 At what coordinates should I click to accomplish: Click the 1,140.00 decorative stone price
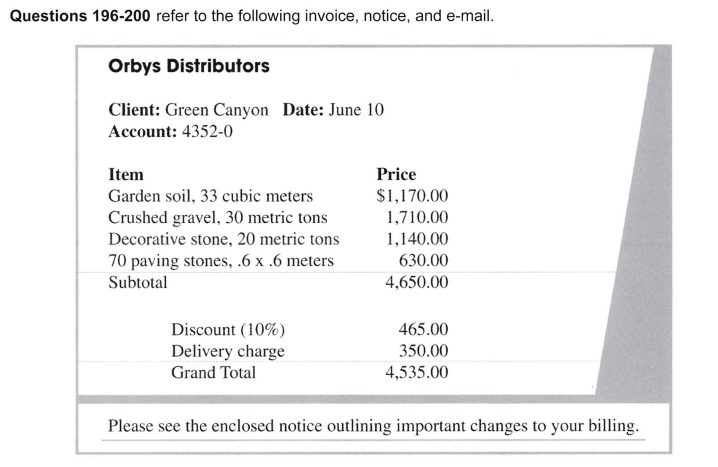417,240
